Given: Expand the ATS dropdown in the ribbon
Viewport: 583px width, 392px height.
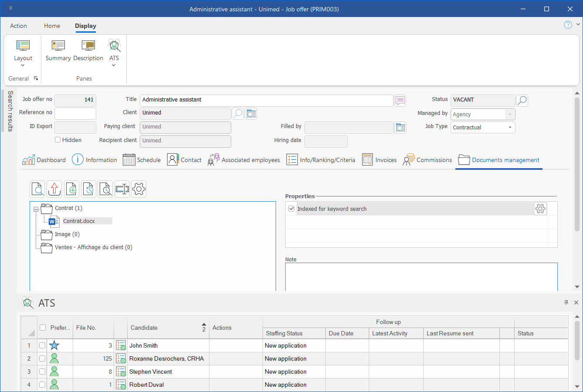Looking at the screenshot, I should tap(114, 65).
